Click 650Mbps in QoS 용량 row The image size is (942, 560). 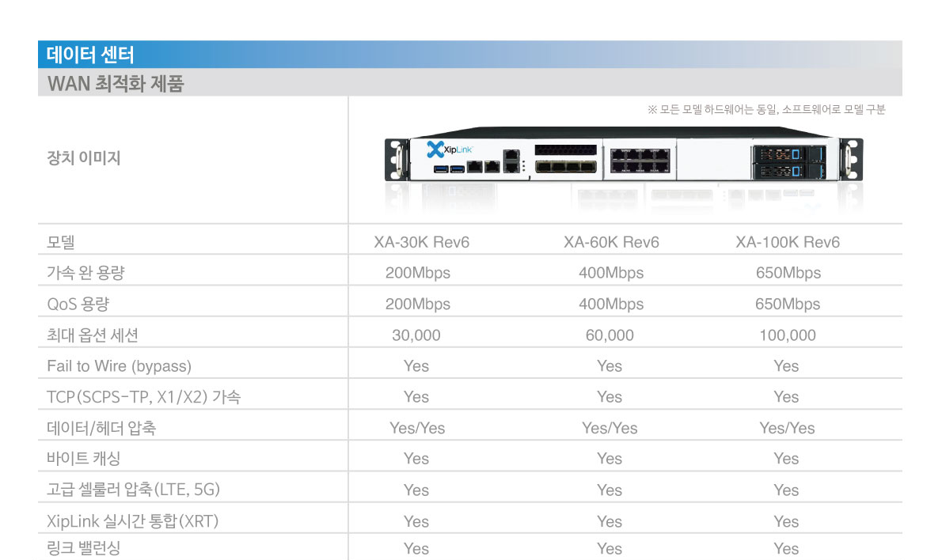coord(788,305)
